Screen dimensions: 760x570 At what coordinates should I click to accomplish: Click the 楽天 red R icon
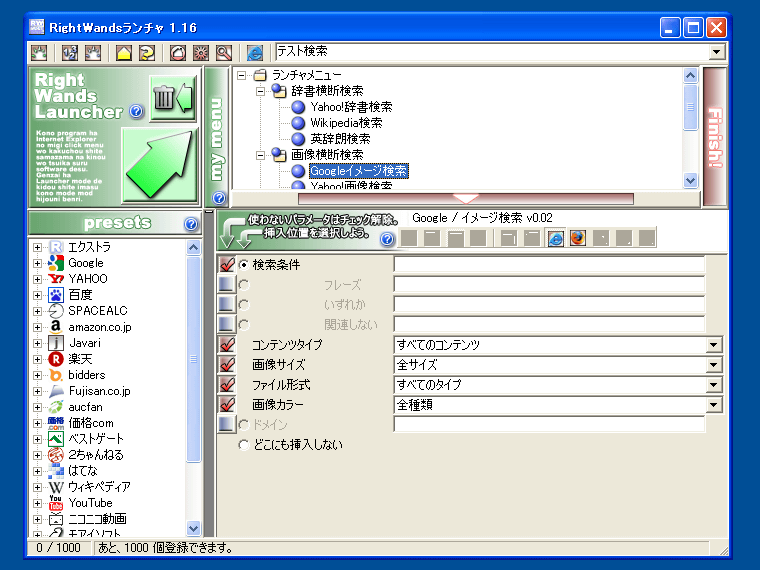point(56,359)
